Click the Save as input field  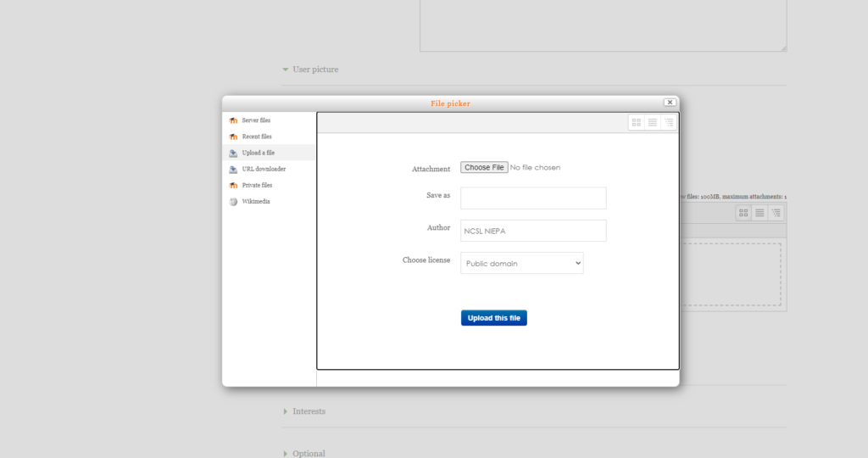[x=533, y=198]
